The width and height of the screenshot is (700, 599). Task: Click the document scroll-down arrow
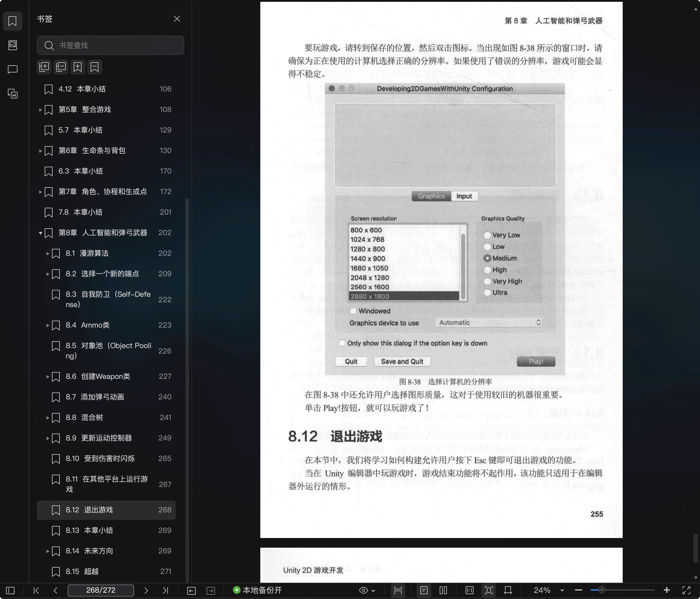pos(695,578)
